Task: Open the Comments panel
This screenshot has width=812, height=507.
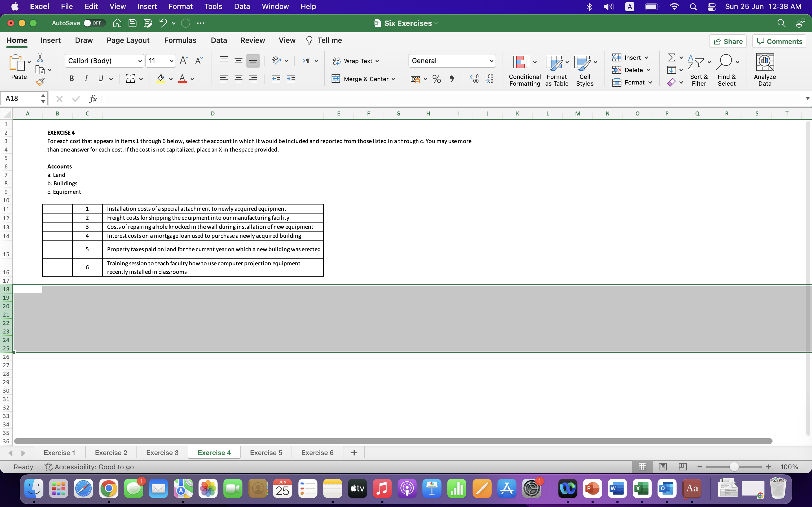Action: (779, 41)
